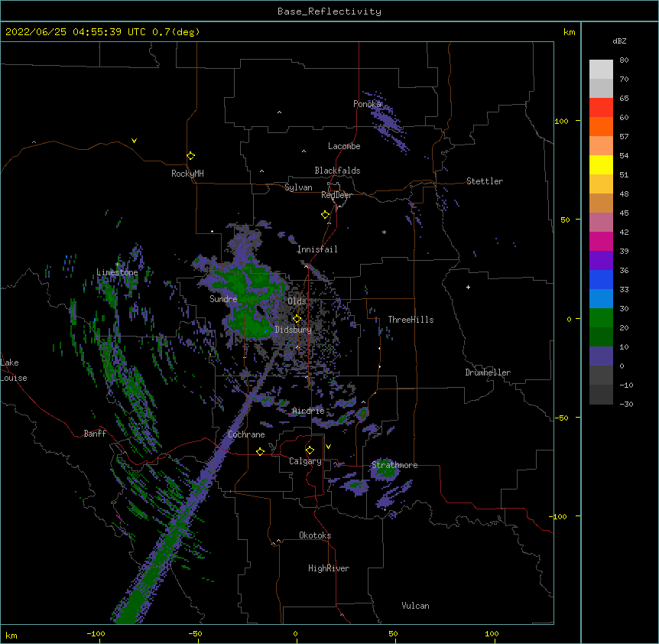Select the yellow diamond marker between Olds and Didsbury

[297, 319]
